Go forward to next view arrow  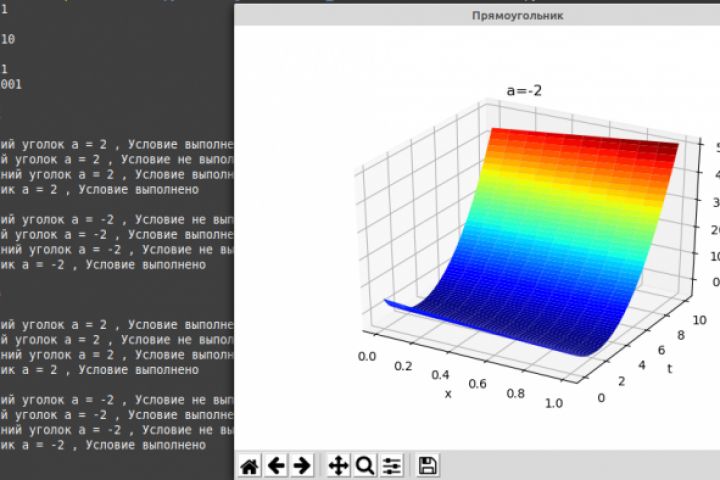pos(302,466)
